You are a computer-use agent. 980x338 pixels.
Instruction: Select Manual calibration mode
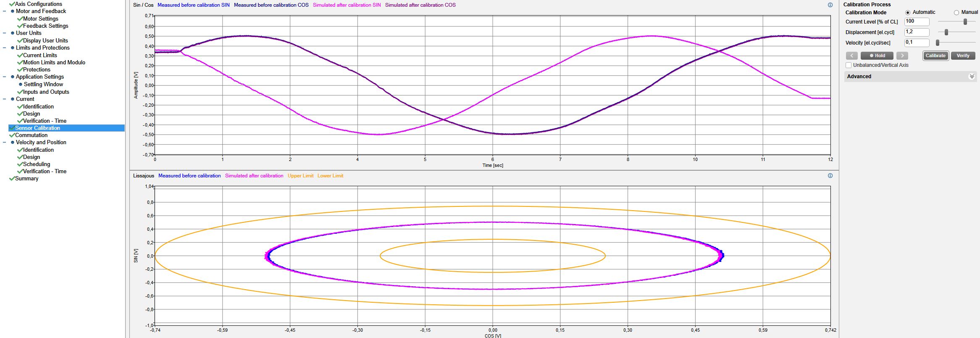pos(956,13)
